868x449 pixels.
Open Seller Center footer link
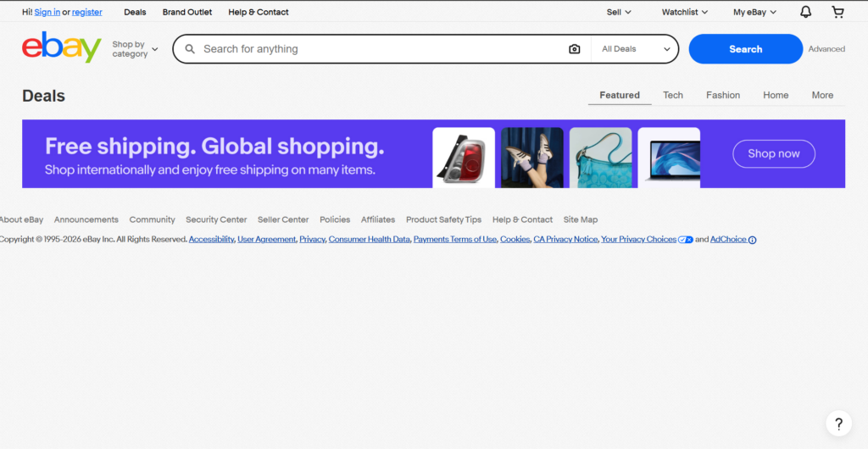[283, 219]
